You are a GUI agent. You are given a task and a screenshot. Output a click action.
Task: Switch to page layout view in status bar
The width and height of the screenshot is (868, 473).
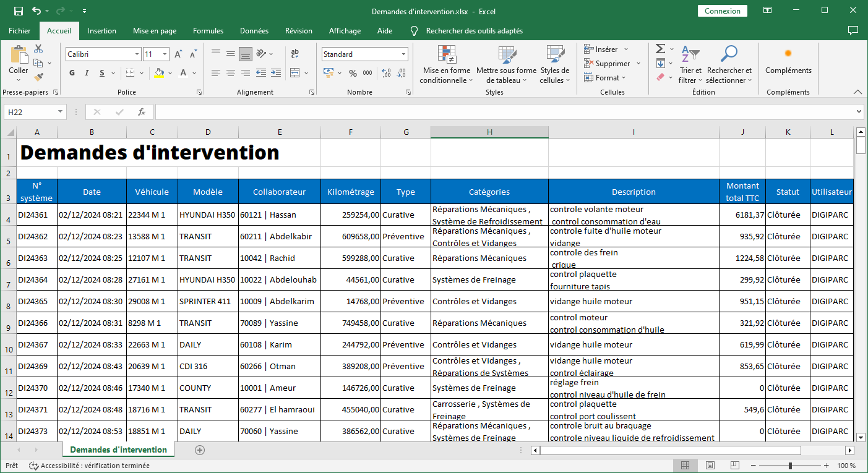[710, 466]
